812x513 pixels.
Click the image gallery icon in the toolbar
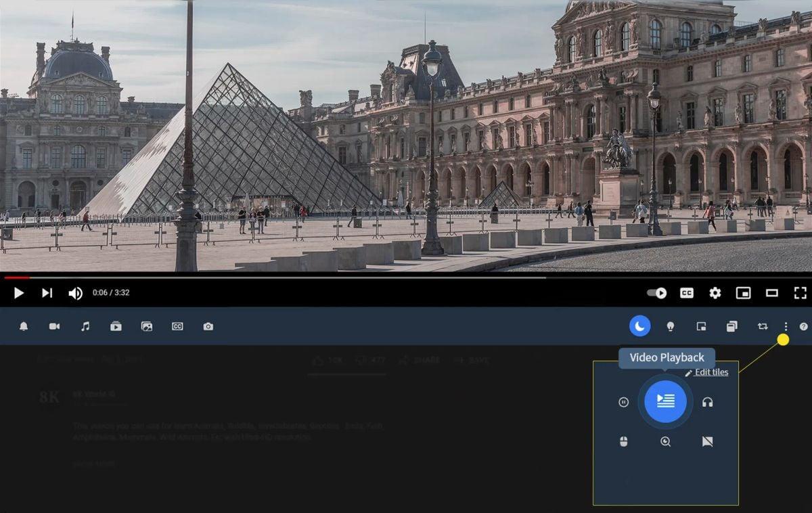pos(147,326)
